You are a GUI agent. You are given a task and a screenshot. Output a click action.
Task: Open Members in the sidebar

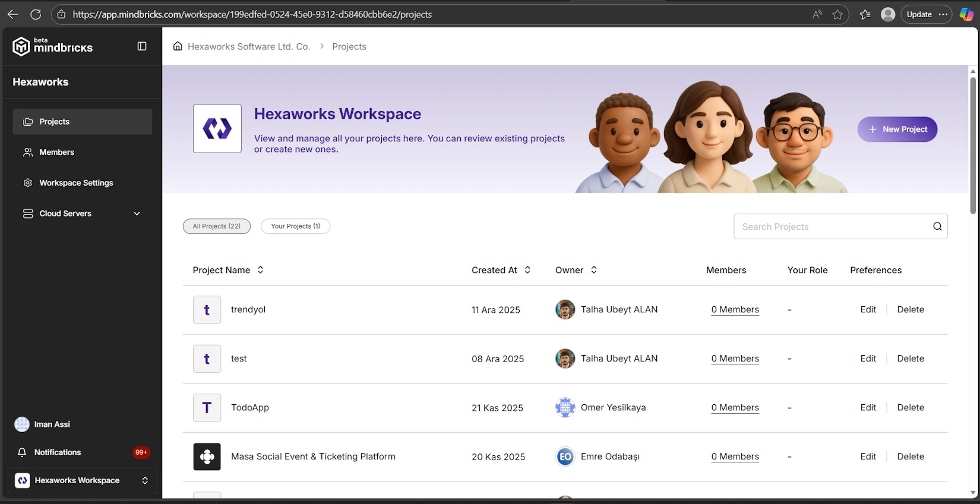pyautogui.click(x=56, y=153)
